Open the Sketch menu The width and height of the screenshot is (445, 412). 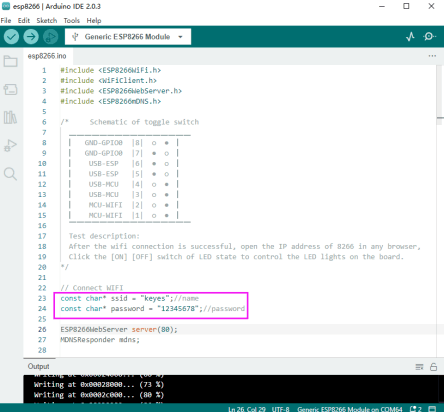pyautogui.click(x=47, y=21)
